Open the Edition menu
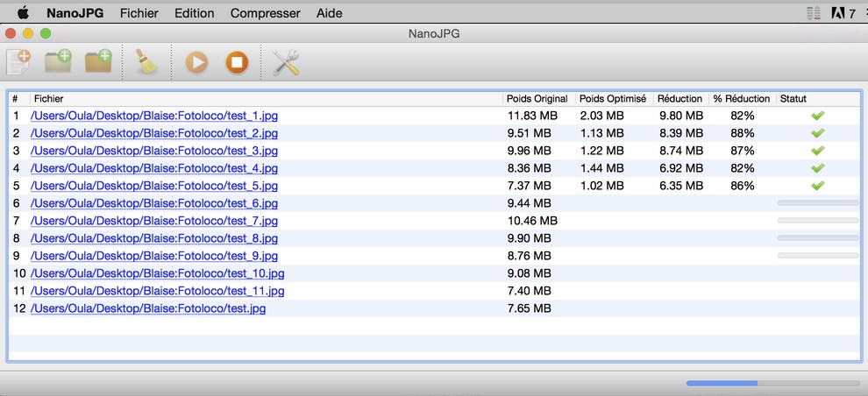 pyautogui.click(x=195, y=13)
